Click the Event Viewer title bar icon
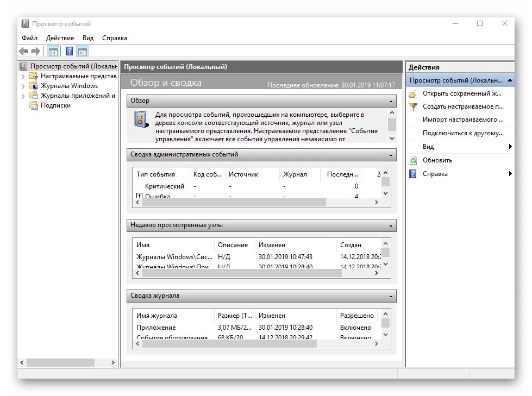 [x=25, y=24]
